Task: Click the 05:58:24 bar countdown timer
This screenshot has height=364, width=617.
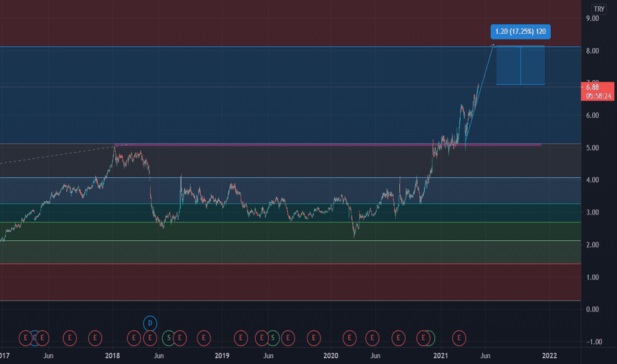Action: (598, 96)
